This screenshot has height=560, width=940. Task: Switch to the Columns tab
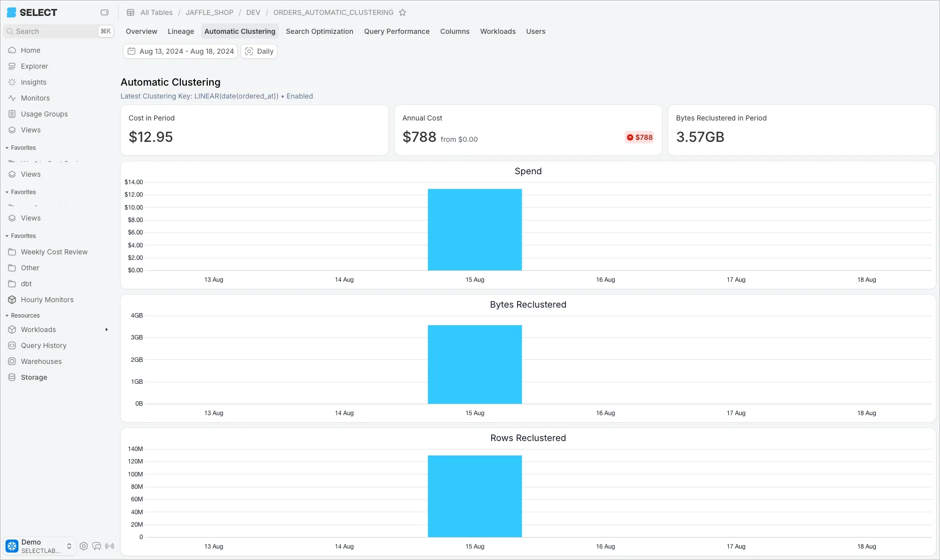pos(455,31)
